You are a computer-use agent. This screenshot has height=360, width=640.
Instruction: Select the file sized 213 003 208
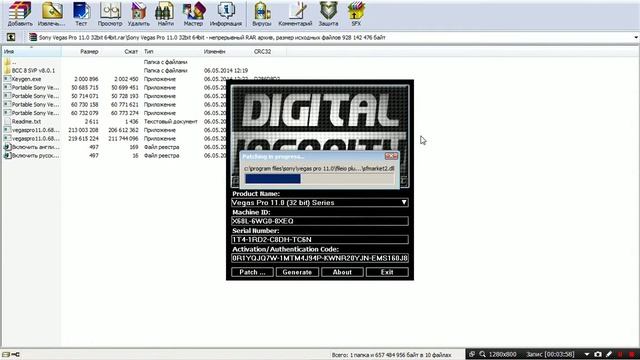tap(32, 130)
